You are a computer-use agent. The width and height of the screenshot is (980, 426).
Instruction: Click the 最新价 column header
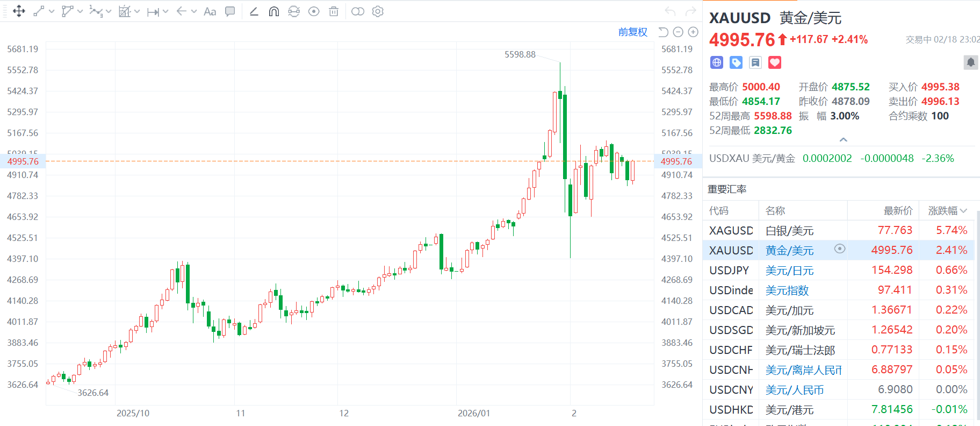click(898, 211)
